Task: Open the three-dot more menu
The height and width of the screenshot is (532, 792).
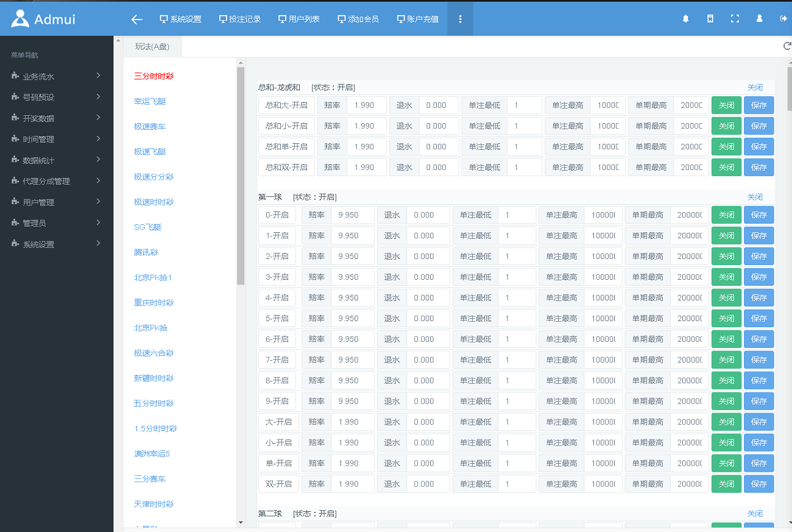Action: [460, 19]
